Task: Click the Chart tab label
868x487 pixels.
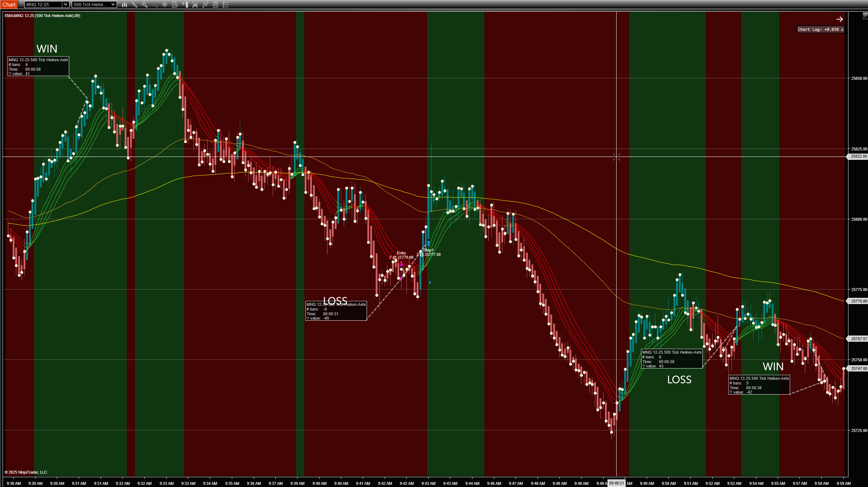Action: pos(9,5)
